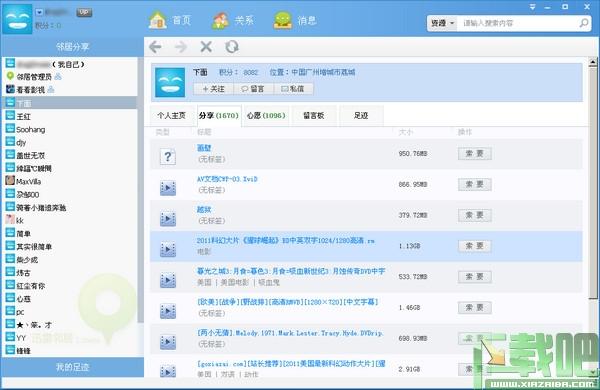Viewport: 600px width, 390px height.
Task: Navigate forward with the right arrow
Action: (181, 47)
